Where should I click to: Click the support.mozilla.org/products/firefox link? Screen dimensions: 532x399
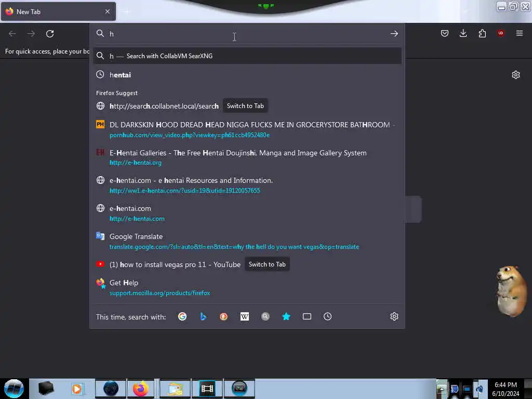(x=159, y=293)
